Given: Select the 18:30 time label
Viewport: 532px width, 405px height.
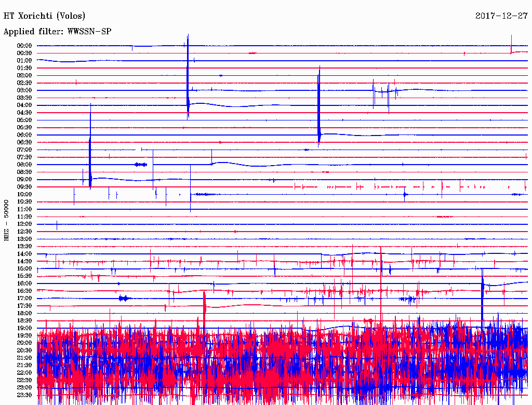Looking at the screenshot, I should pos(24,321).
